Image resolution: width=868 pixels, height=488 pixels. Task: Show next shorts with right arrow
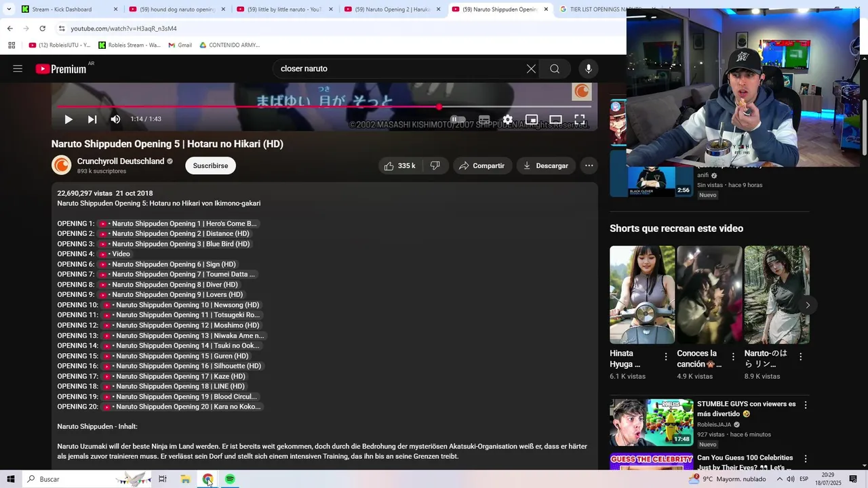(807, 305)
